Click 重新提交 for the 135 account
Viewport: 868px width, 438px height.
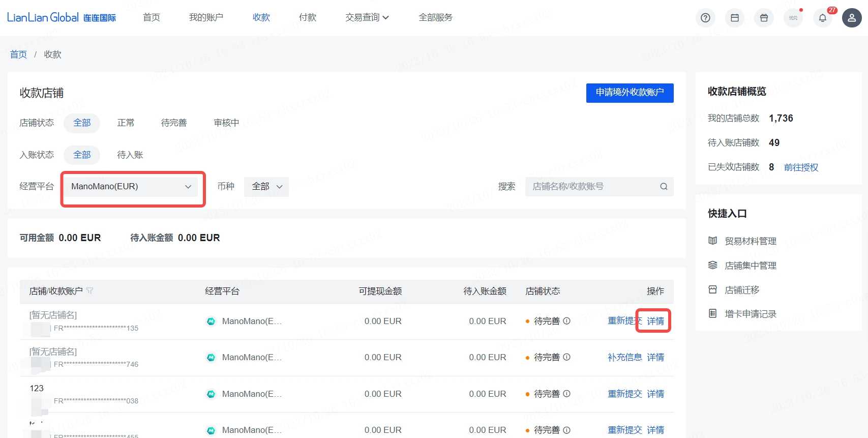[x=625, y=321]
